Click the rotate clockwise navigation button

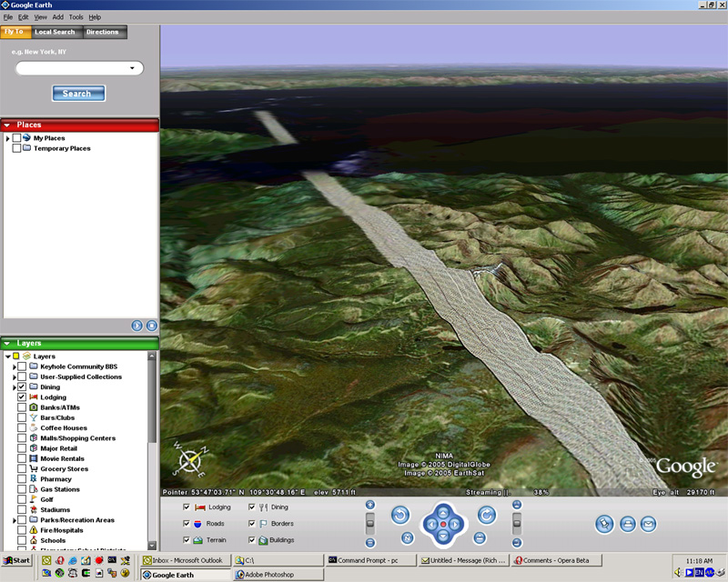pyautogui.click(x=486, y=516)
